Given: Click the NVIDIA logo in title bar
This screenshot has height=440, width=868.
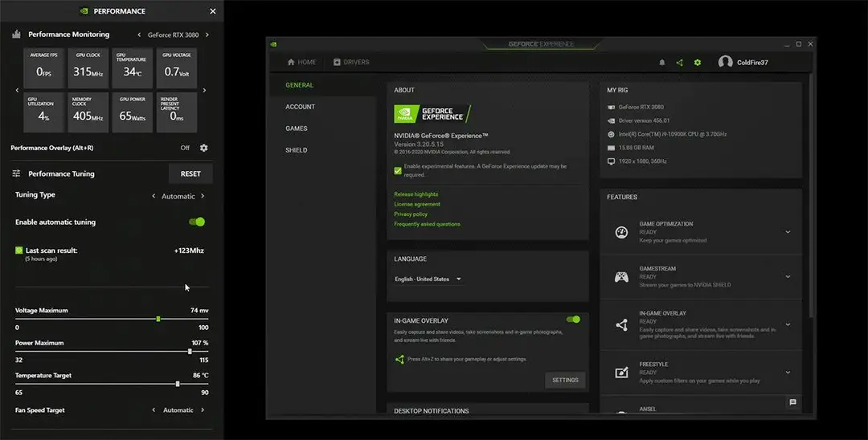Looking at the screenshot, I should [x=273, y=44].
